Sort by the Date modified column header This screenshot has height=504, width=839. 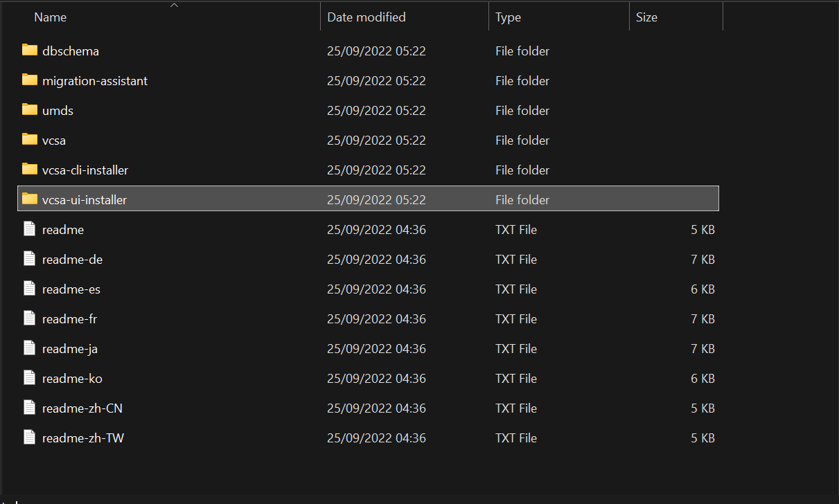[x=366, y=17]
